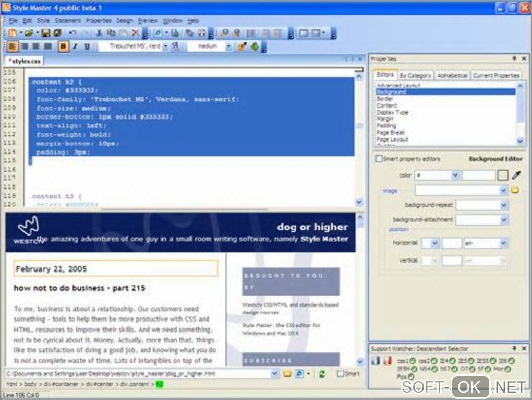Open the Statement menu
The width and height of the screenshot is (532, 400).
tap(68, 21)
